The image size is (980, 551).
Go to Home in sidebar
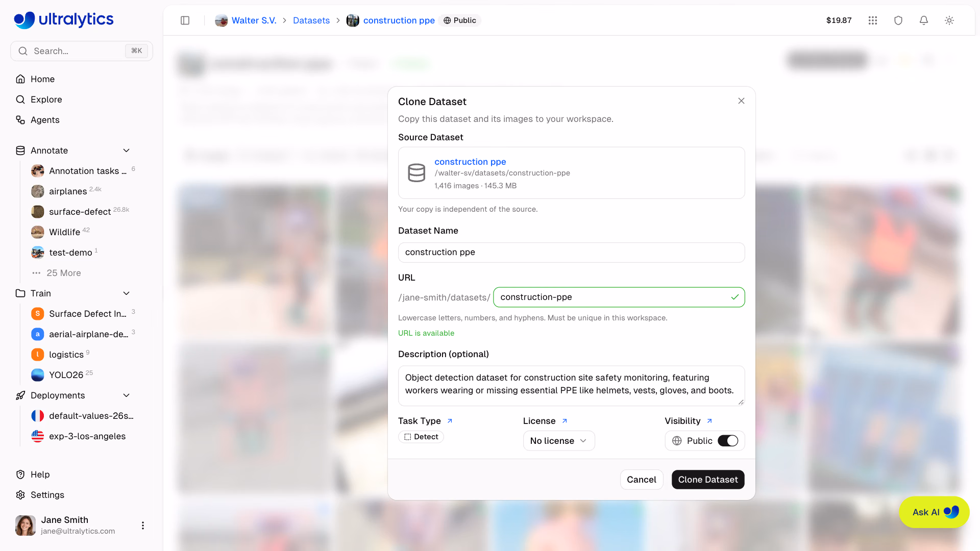click(42, 79)
